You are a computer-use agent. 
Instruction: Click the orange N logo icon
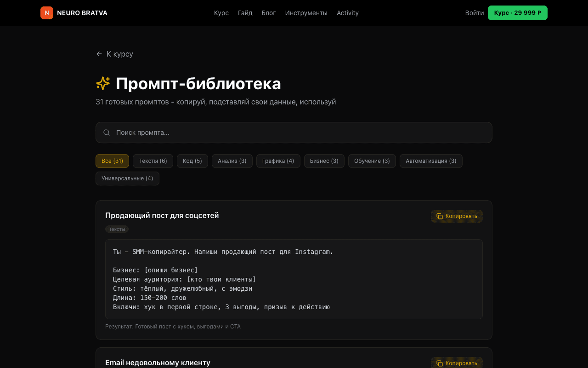[x=47, y=13]
